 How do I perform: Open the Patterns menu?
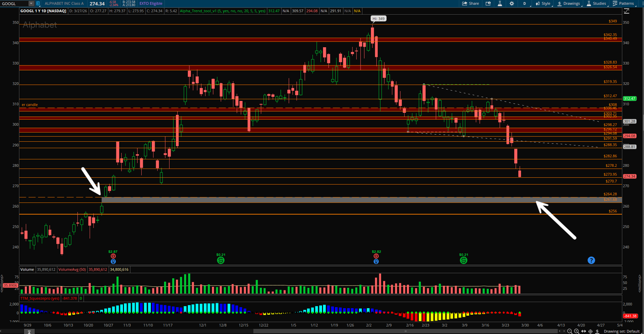click(624, 3)
